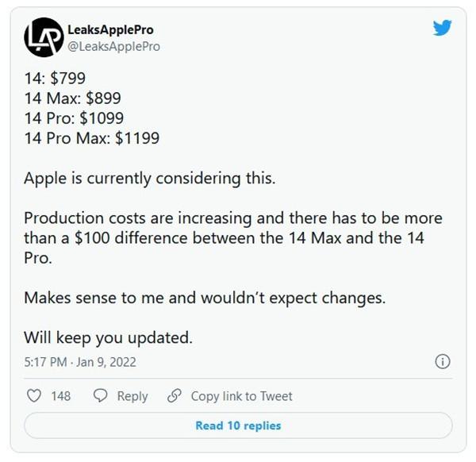Image resolution: width=476 pixels, height=462 pixels.
Task: Like the tweet with the heart icon
Action: (x=34, y=395)
